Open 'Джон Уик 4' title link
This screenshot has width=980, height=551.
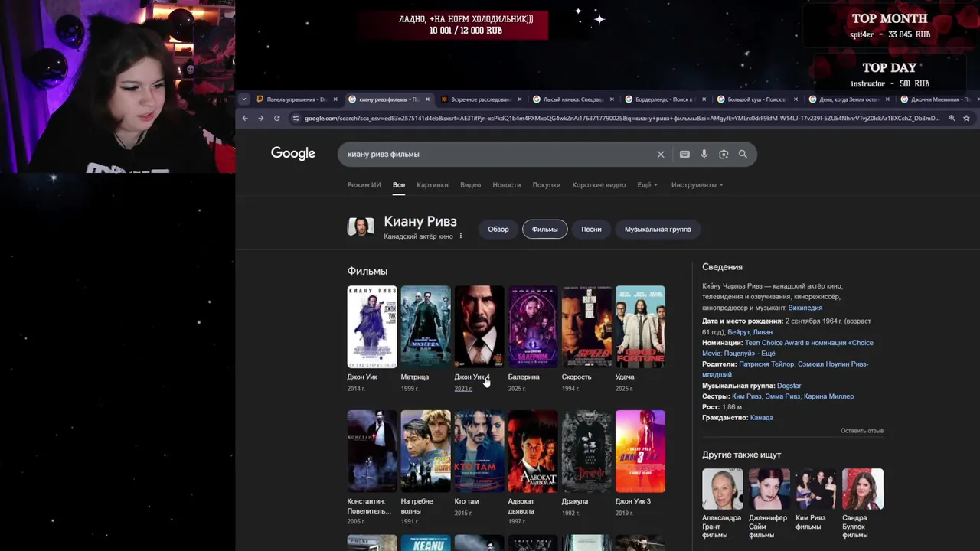472,377
